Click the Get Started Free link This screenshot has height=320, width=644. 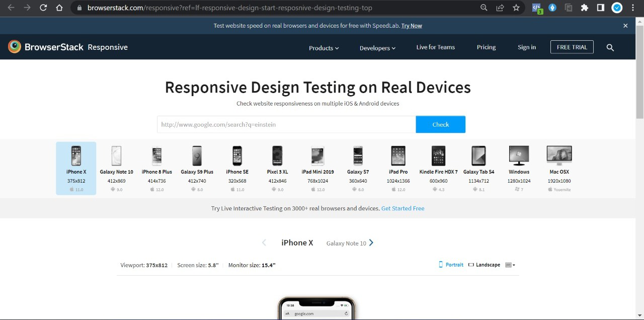pyautogui.click(x=403, y=208)
